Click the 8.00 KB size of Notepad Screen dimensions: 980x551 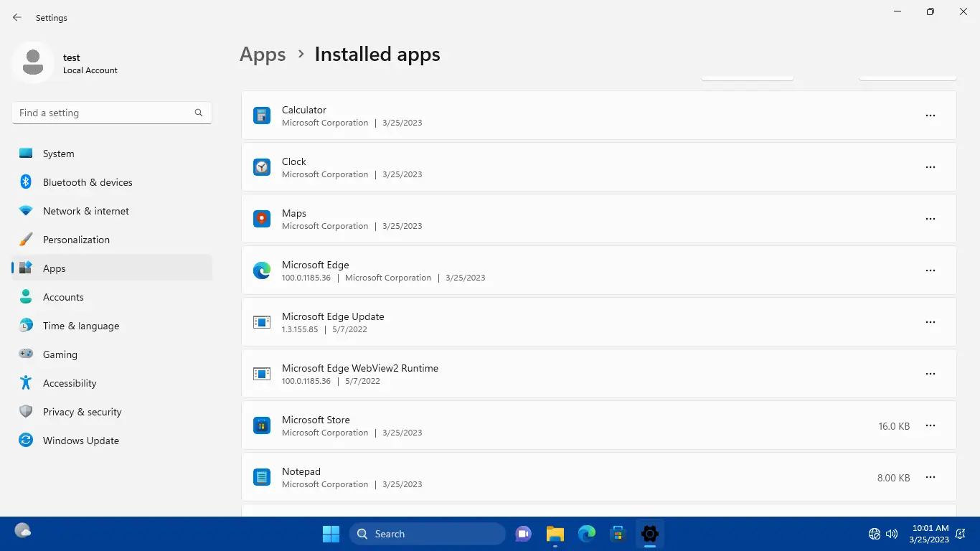point(894,478)
